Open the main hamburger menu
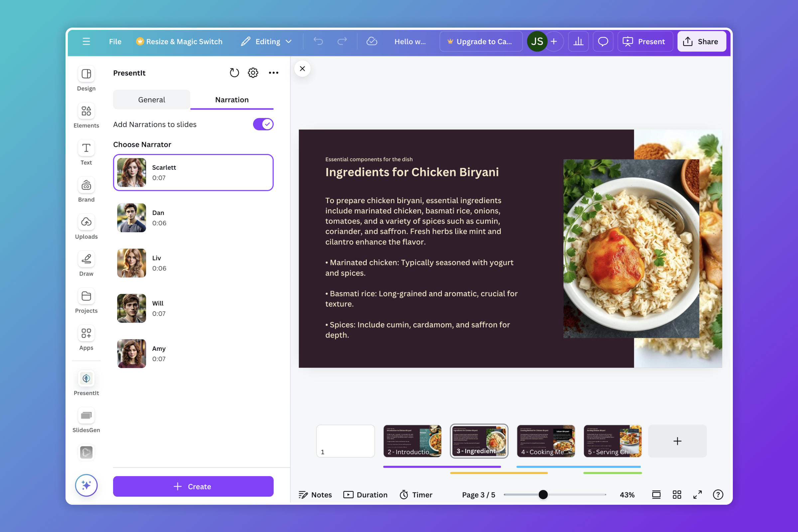Image resolution: width=798 pixels, height=532 pixels. 86,41
